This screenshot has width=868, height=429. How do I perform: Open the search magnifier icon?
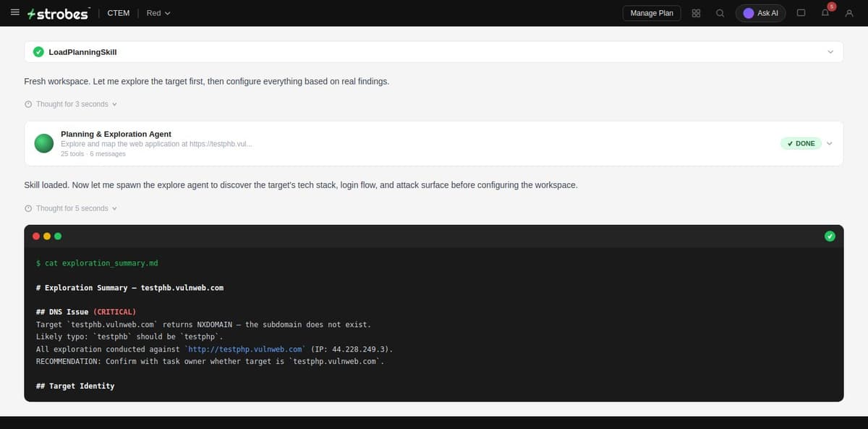pyautogui.click(x=720, y=13)
